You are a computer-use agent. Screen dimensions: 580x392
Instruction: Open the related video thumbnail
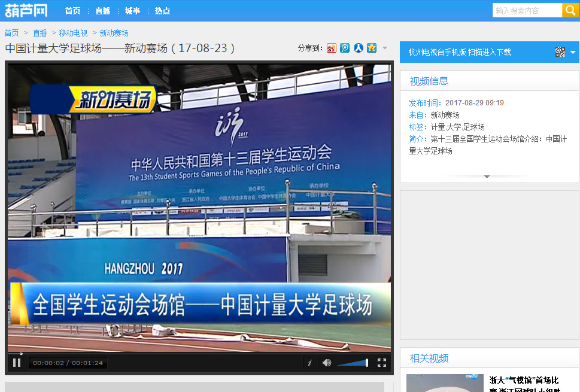pos(444,383)
